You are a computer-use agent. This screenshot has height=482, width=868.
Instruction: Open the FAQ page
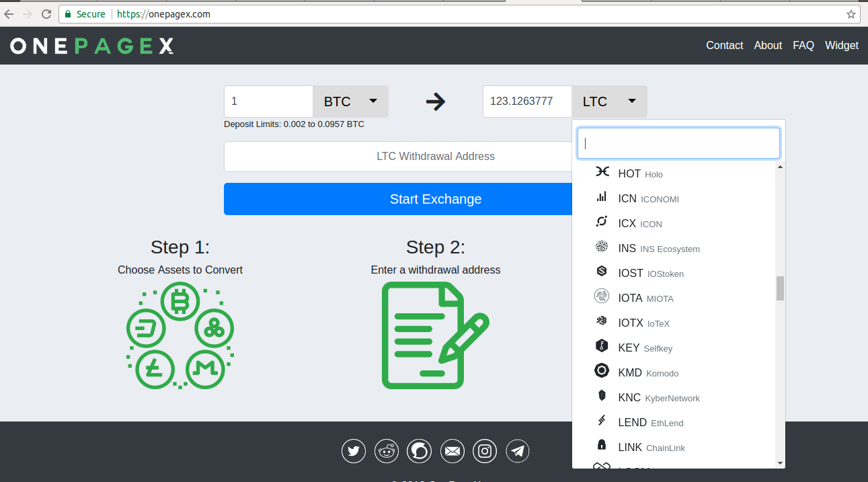coord(803,45)
